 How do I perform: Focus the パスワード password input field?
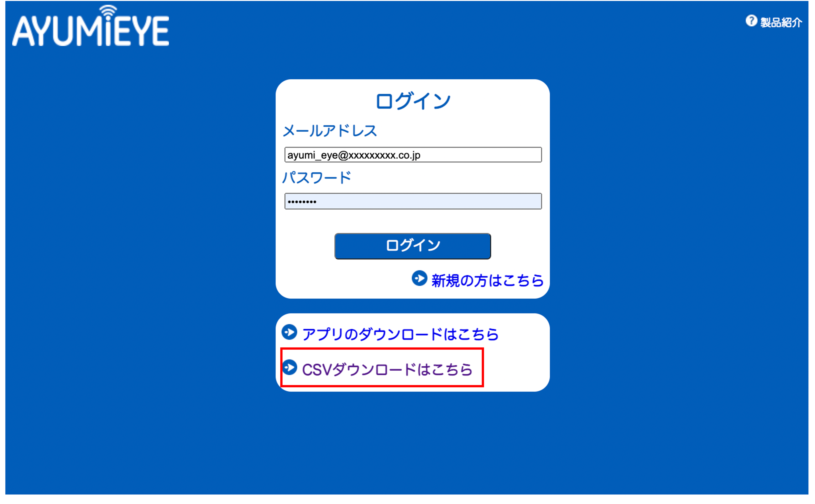pos(413,201)
